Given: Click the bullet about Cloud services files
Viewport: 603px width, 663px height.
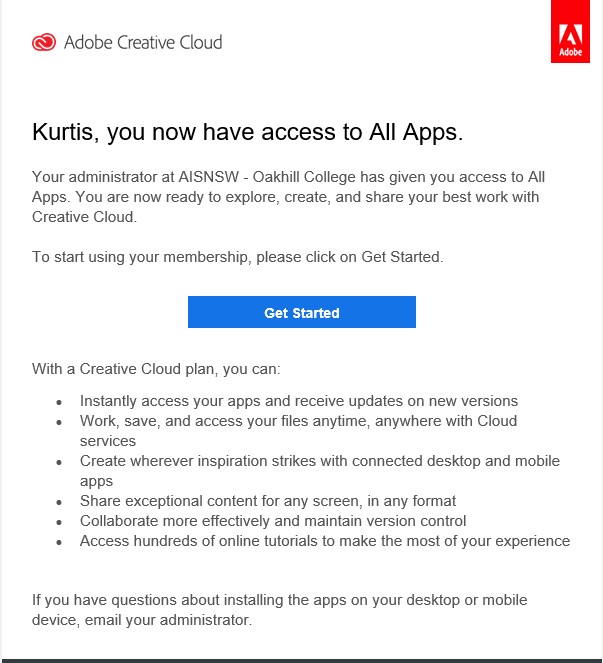Looking at the screenshot, I should 299,431.
